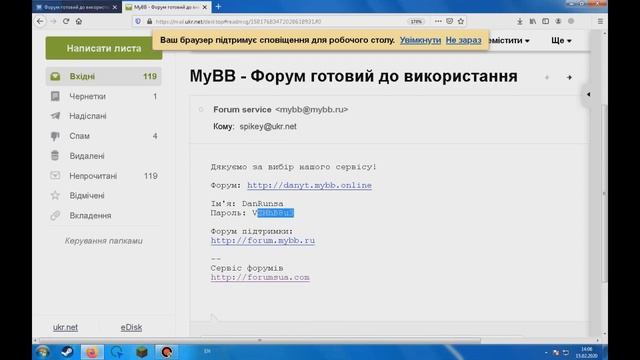Click the trash bin icon beside Видалені

[x=55, y=156]
